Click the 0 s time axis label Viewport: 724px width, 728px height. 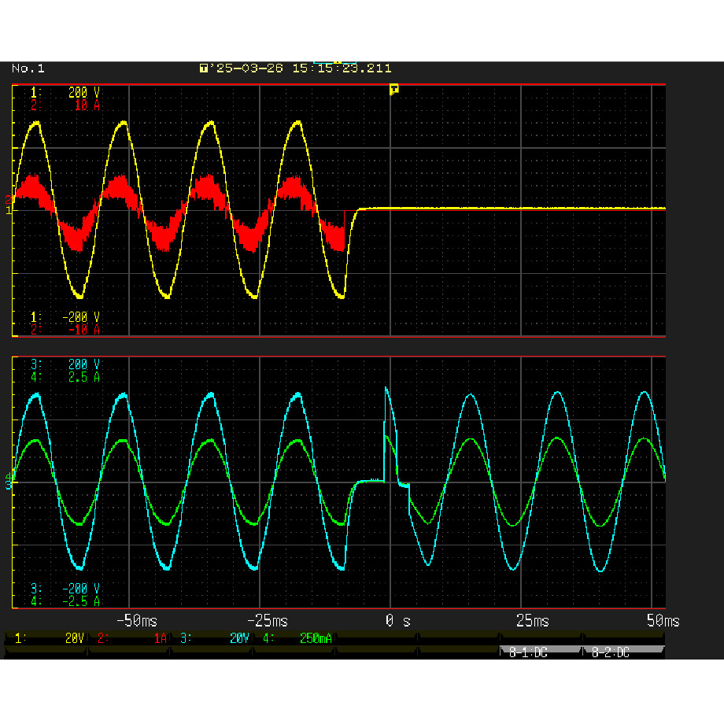(396, 621)
